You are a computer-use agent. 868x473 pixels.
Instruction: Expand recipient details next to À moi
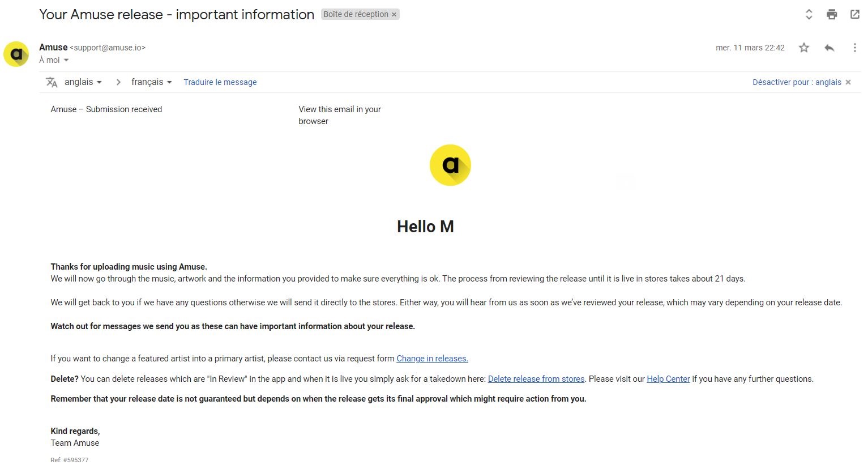click(x=66, y=60)
